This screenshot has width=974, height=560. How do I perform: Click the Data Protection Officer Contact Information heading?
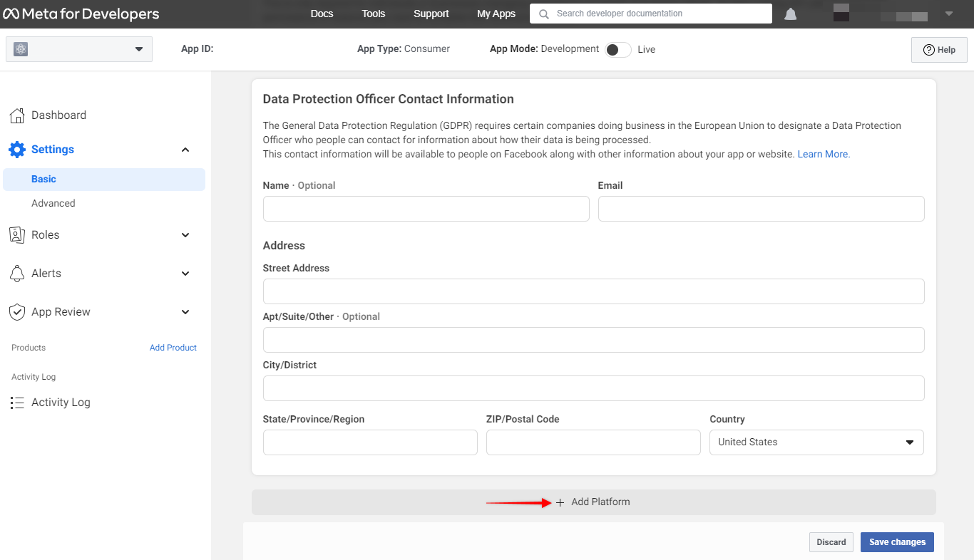pos(389,99)
